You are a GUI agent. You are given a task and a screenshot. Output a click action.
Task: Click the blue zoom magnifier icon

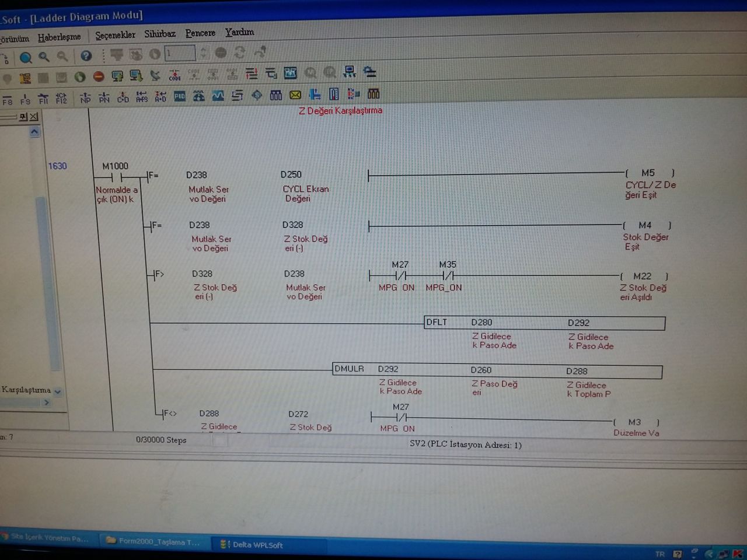25,57
